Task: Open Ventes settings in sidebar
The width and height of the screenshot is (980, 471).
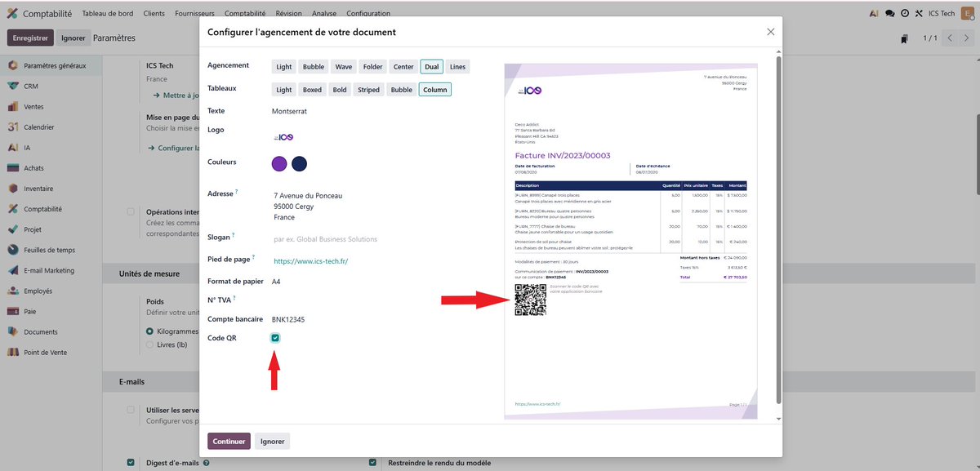Action: click(x=51, y=107)
